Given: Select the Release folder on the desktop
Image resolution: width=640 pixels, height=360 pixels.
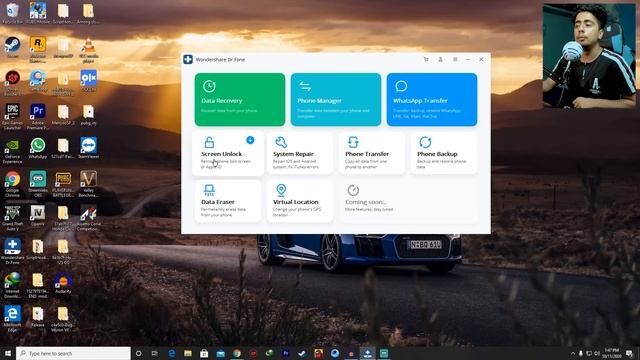Looking at the screenshot, I should 38,317.
